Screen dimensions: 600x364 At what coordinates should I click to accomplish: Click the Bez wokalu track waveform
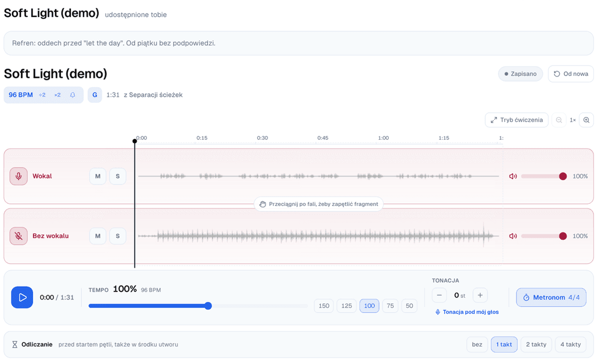pyautogui.click(x=318, y=236)
